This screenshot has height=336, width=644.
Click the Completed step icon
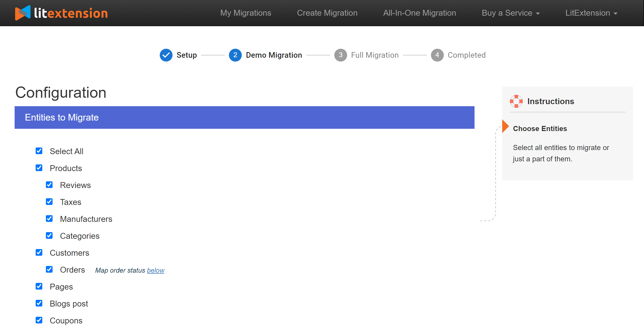click(438, 55)
